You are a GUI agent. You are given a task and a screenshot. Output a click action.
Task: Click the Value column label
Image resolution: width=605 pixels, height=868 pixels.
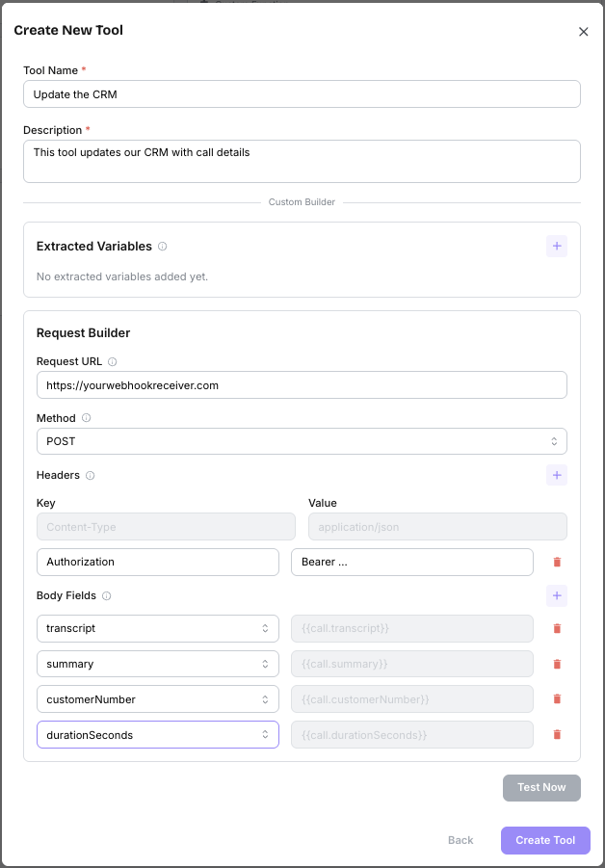coord(323,503)
